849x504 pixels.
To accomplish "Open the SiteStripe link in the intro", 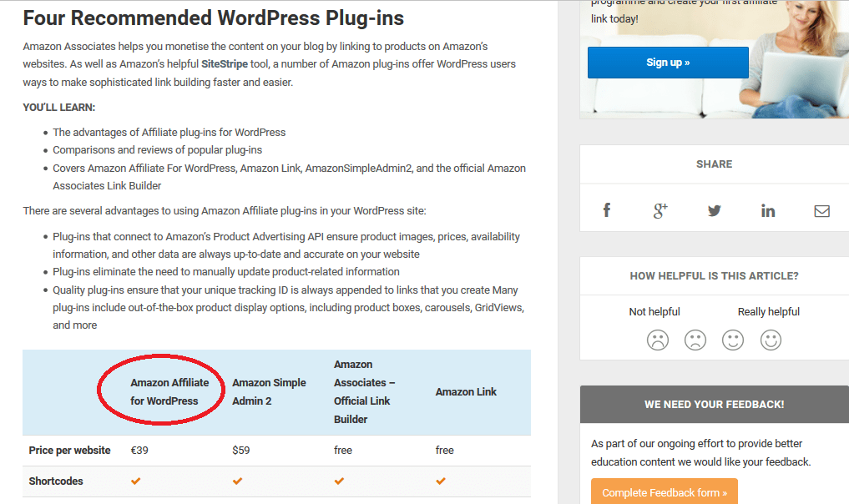I will [x=225, y=64].
